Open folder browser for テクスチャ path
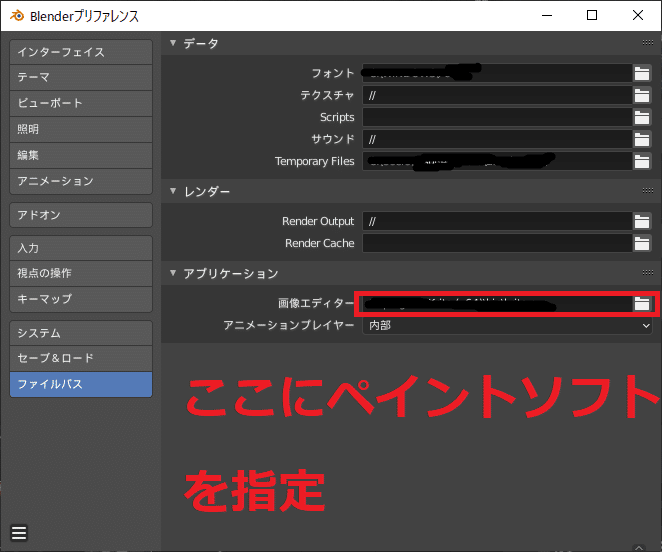The height and width of the screenshot is (552, 662). [642, 95]
